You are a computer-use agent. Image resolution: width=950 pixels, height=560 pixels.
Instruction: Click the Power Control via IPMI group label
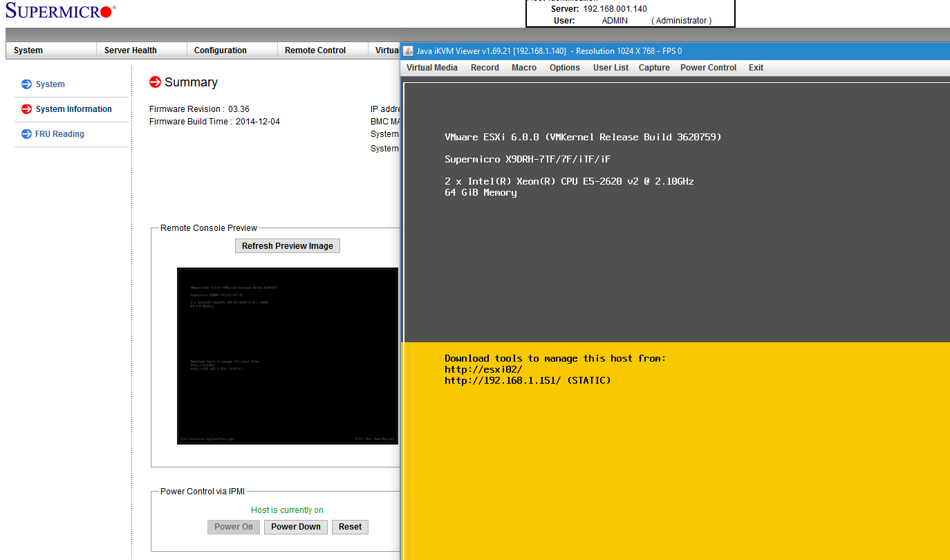pyautogui.click(x=203, y=492)
